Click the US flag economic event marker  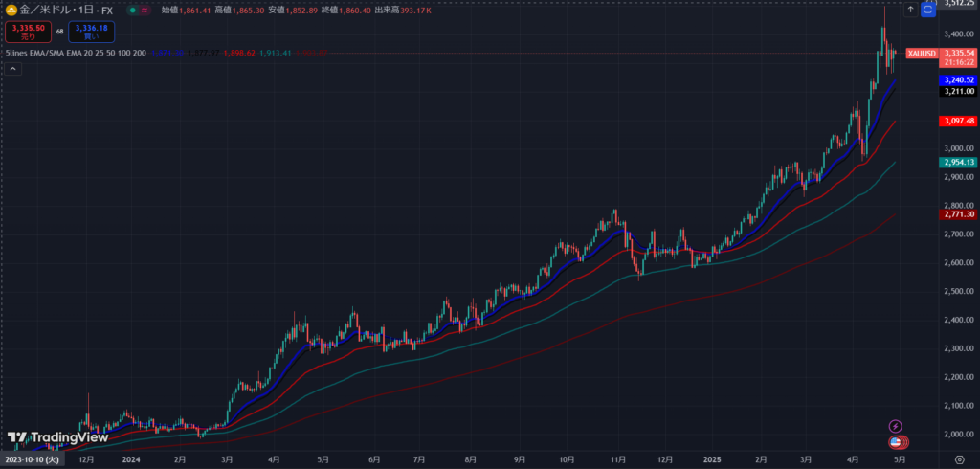coord(896,442)
